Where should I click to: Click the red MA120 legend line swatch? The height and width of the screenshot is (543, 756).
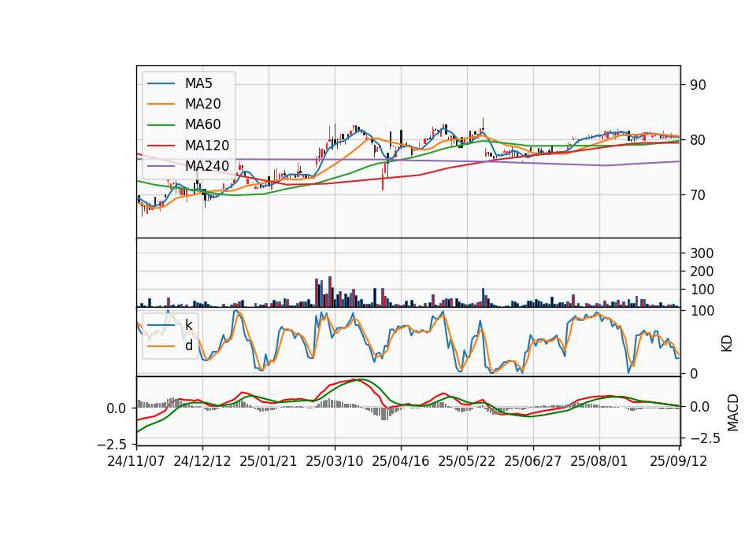pos(161,146)
